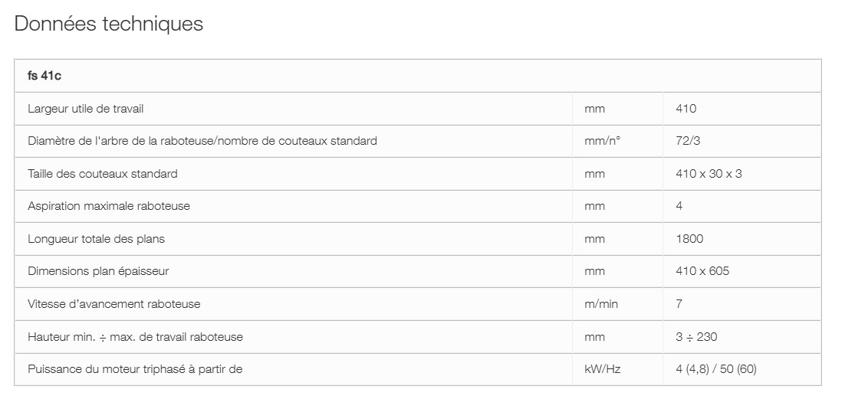Screen dimensions: 868x409
Task: Select the "m/min" unit cell
Action: [x=601, y=304]
